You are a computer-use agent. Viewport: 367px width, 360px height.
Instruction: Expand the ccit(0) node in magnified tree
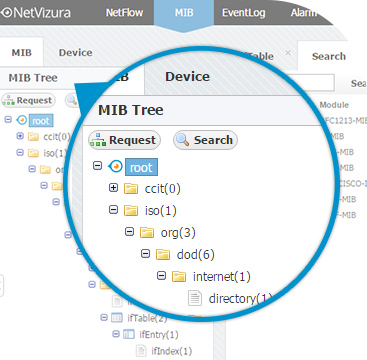[x=114, y=188]
